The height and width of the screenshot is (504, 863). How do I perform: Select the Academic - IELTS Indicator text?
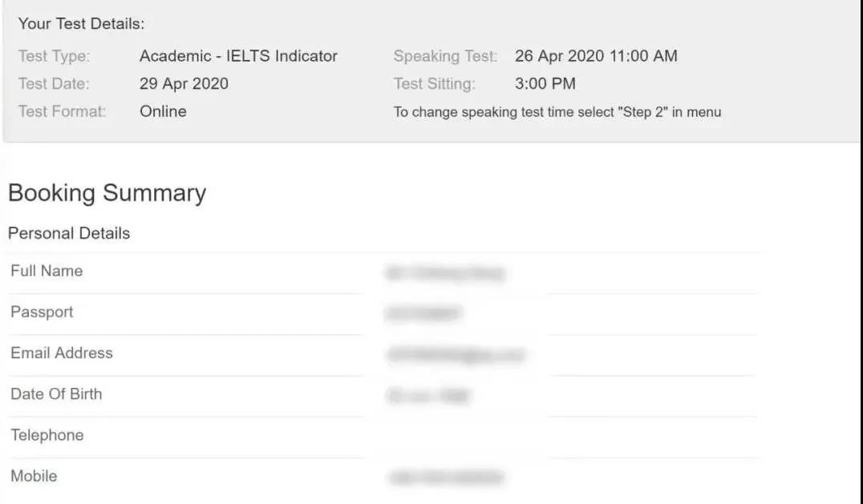coord(238,56)
